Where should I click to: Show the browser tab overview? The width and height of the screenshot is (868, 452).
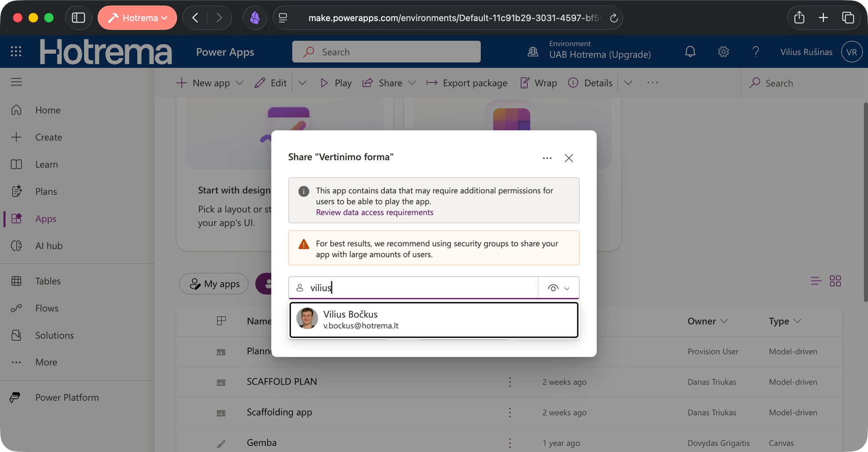click(848, 18)
